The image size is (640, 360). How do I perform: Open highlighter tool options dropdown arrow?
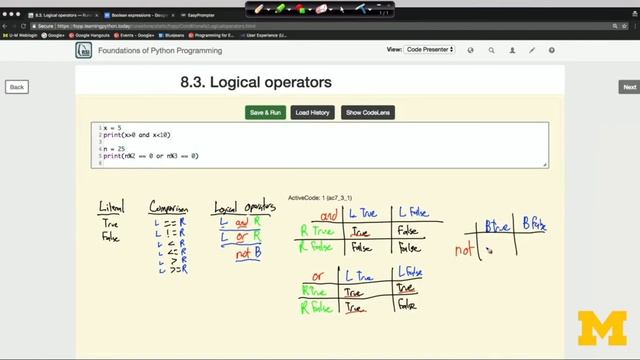(x=289, y=9)
